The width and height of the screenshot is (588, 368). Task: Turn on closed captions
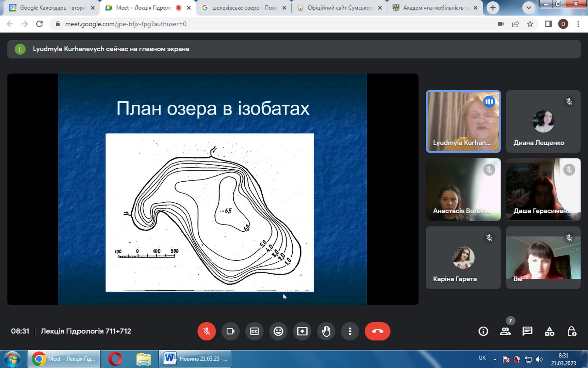point(254,331)
